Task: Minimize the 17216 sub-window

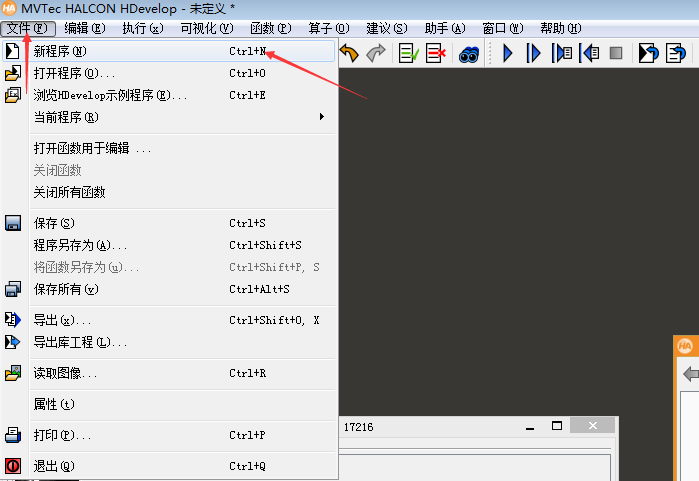Action: tap(530, 427)
